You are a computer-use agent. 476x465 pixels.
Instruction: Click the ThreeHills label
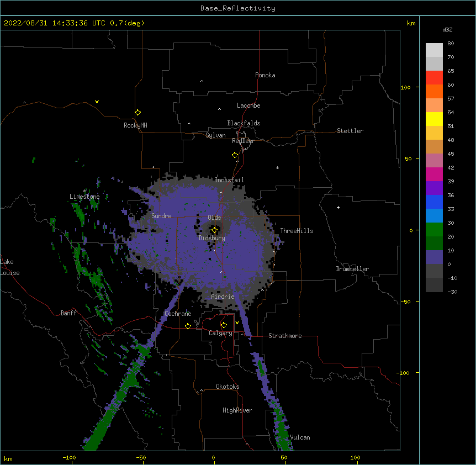click(297, 231)
